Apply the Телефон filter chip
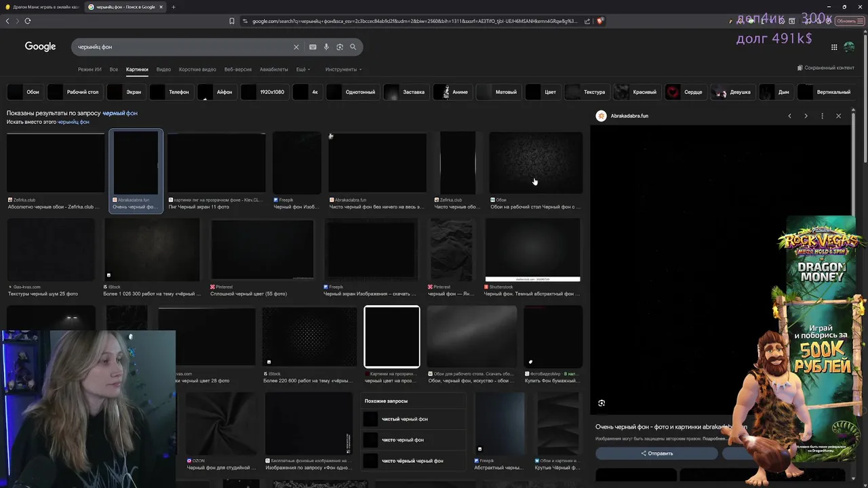 [171, 91]
